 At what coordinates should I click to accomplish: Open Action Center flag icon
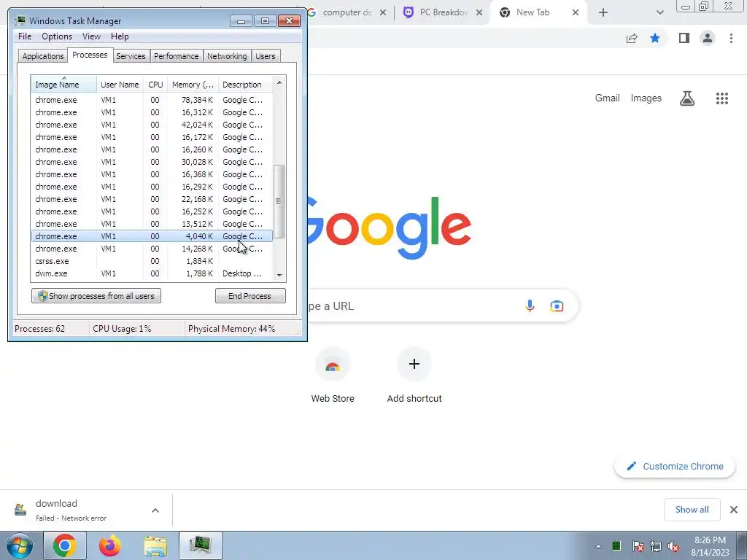(638, 546)
